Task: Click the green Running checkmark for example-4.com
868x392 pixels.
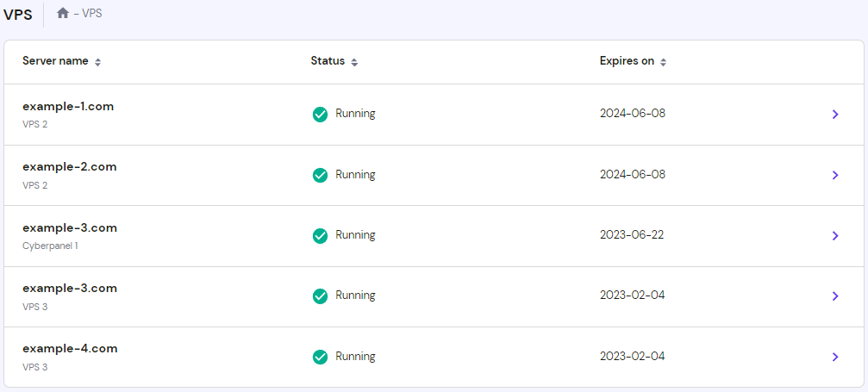Action: pos(320,357)
